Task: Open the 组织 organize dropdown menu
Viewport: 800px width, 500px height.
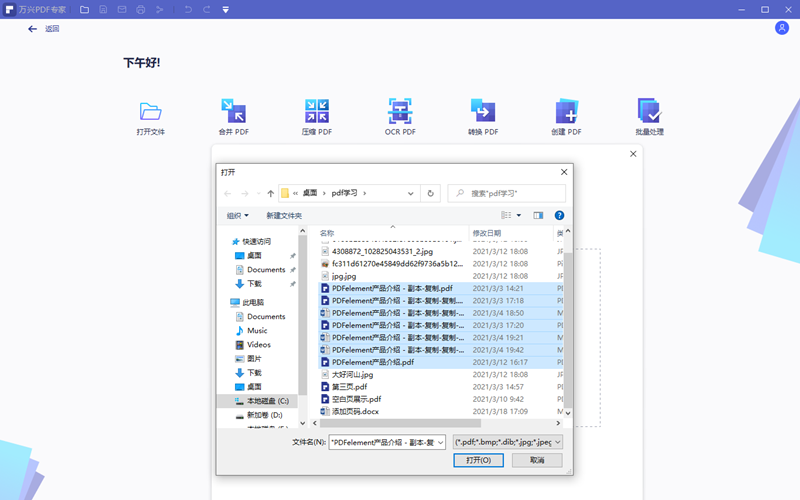Action: [236, 215]
